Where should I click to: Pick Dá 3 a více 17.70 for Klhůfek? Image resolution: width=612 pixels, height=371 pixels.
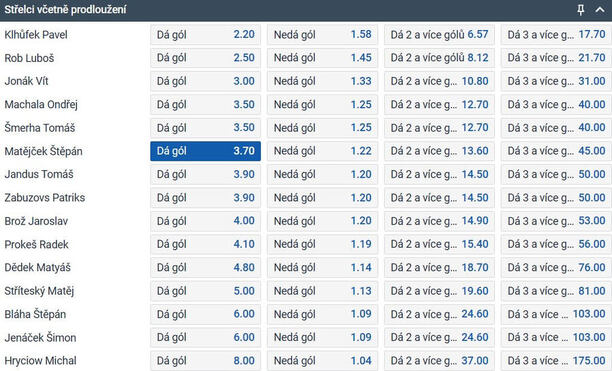tap(556, 34)
